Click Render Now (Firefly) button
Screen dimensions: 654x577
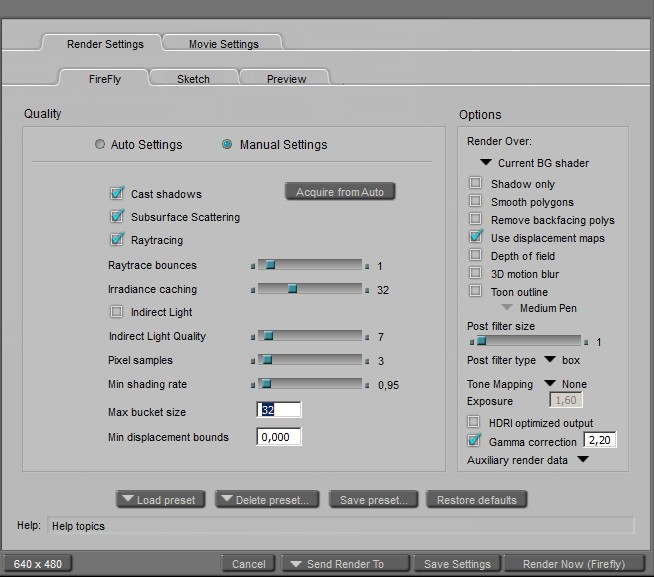pyautogui.click(x=573, y=564)
